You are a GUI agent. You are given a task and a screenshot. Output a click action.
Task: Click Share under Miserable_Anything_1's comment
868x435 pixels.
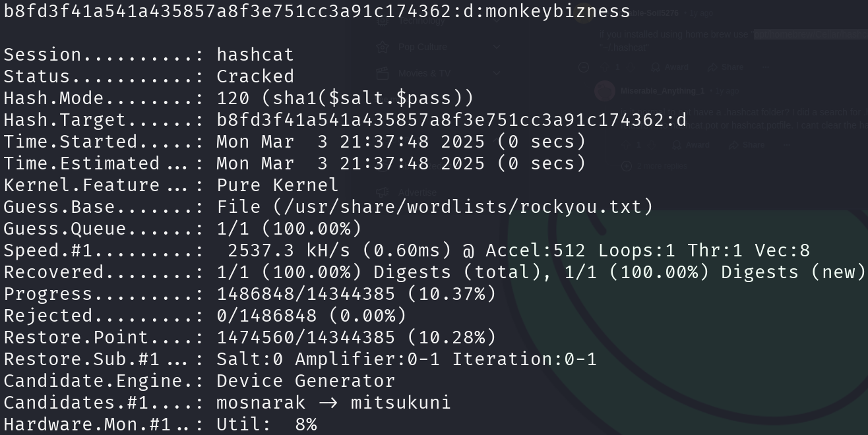click(747, 145)
